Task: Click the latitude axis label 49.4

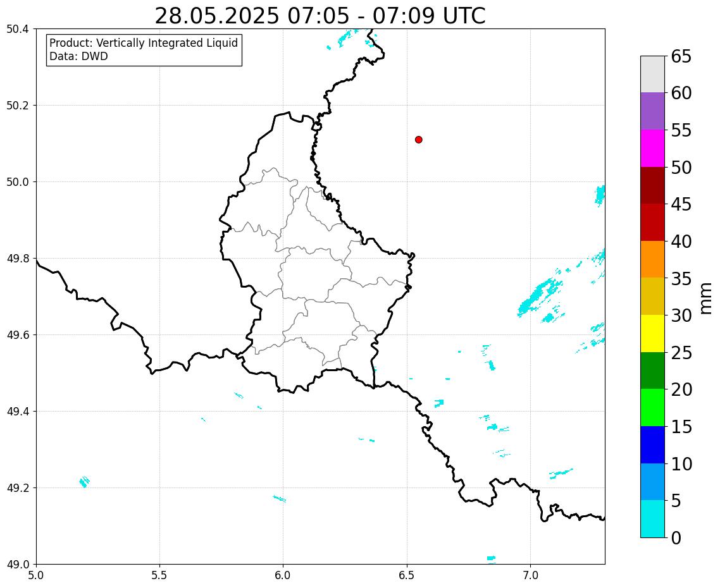Action: coord(18,411)
